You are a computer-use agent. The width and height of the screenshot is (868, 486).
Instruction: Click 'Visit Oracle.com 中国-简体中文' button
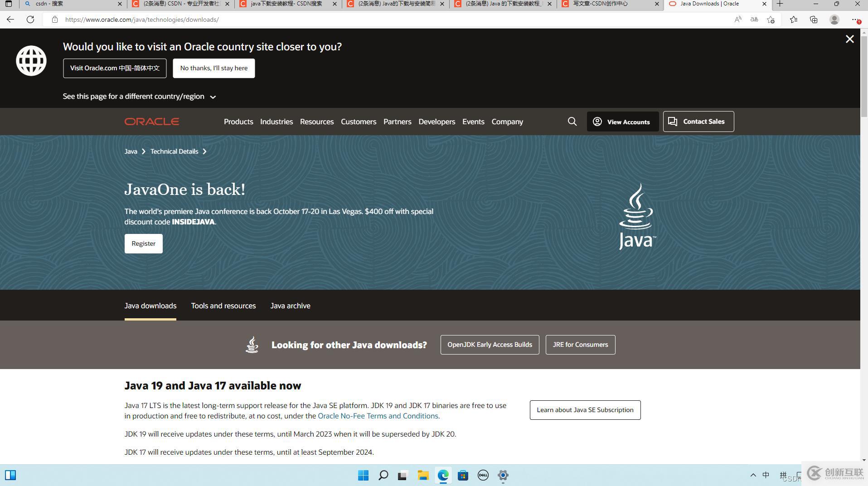(x=115, y=68)
